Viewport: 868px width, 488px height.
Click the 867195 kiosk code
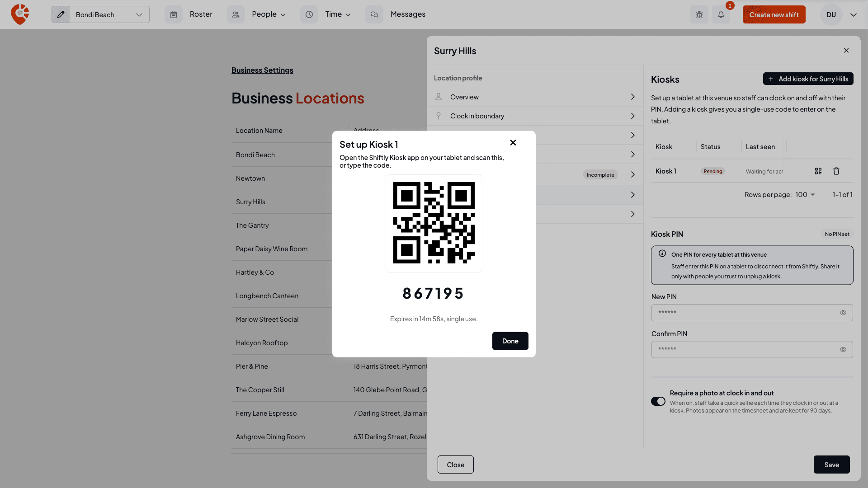click(434, 293)
